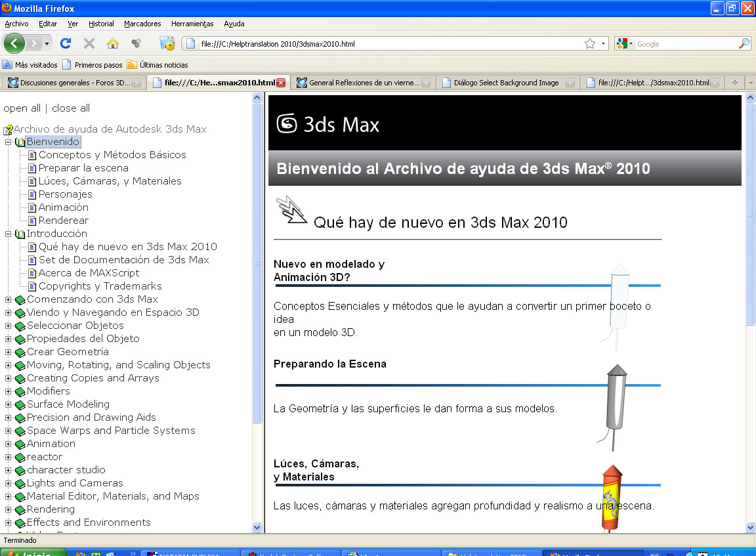Viewport: 756px width, 556px height.
Task: Click the Propiedades del Objeto book icon
Action: (x=20, y=339)
